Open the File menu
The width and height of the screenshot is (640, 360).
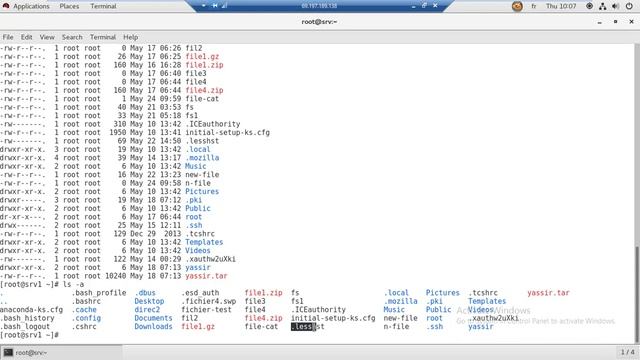click(x=8, y=37)
